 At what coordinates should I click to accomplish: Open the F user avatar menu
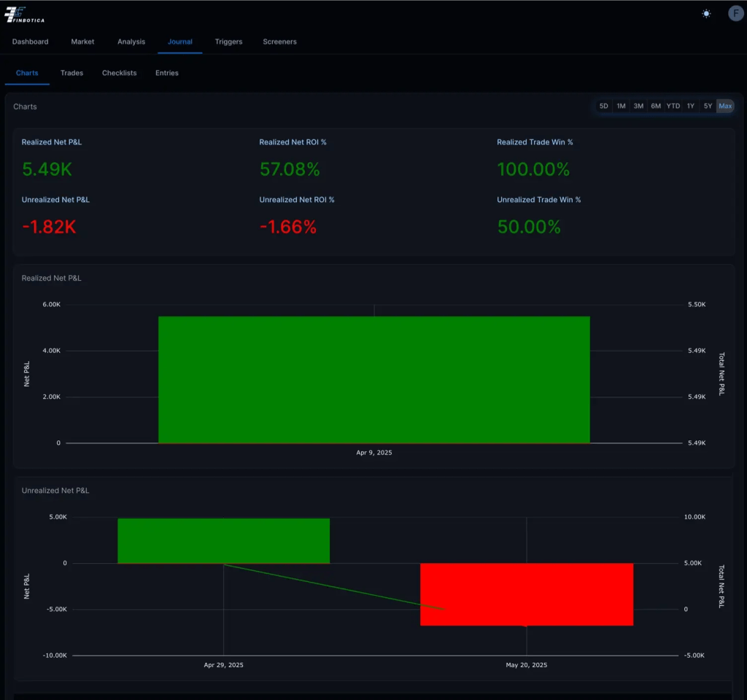coord(735,13)
